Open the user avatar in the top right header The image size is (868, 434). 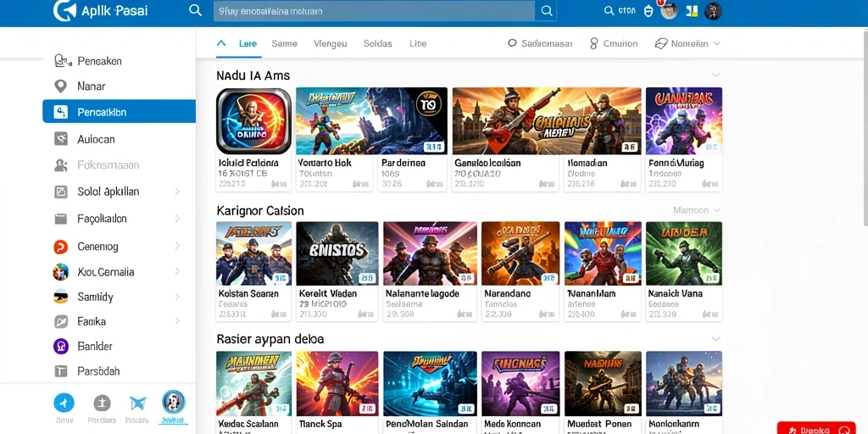pos(713,10)
